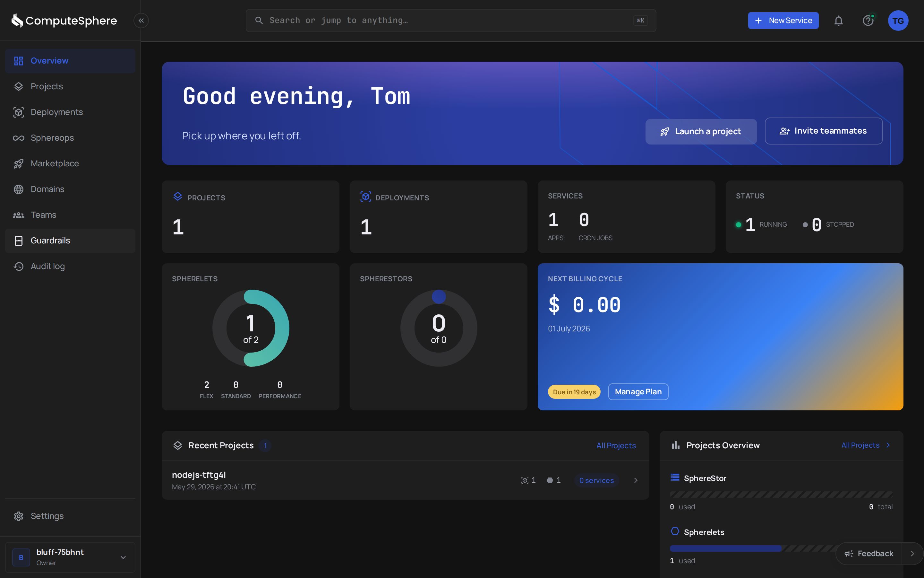
Task: Click the Deployments card cube icon
Action: (x=366, y=197)
